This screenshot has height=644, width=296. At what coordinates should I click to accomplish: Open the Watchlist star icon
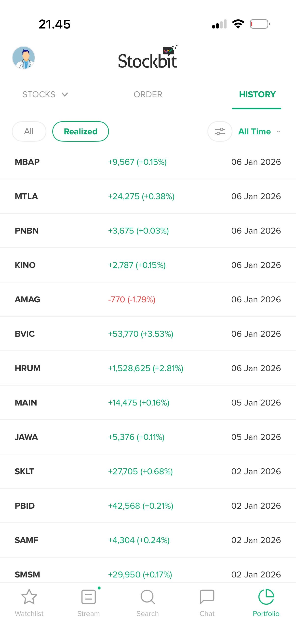pos(29,597)
